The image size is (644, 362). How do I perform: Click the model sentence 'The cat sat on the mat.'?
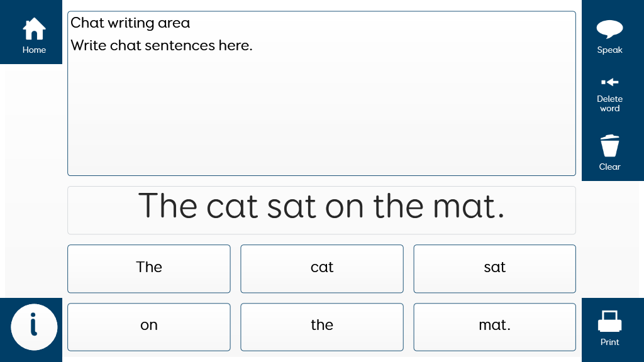[321, 206]
